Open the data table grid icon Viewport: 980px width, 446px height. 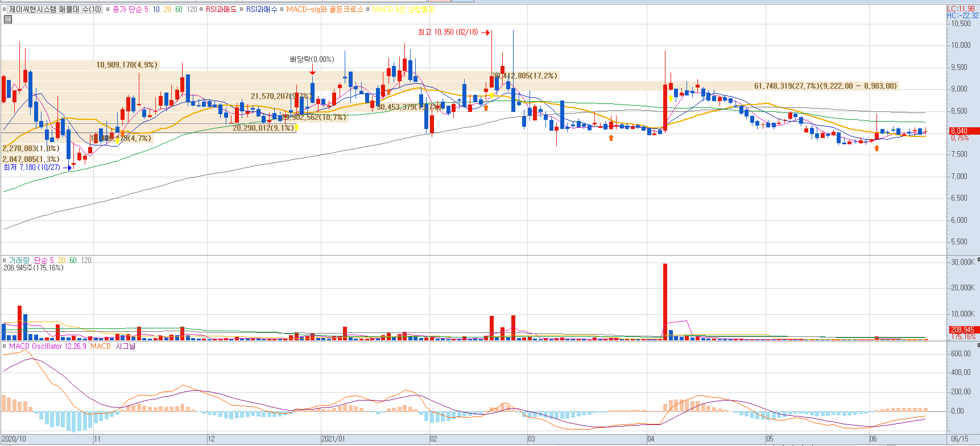[x=8, y=19]
